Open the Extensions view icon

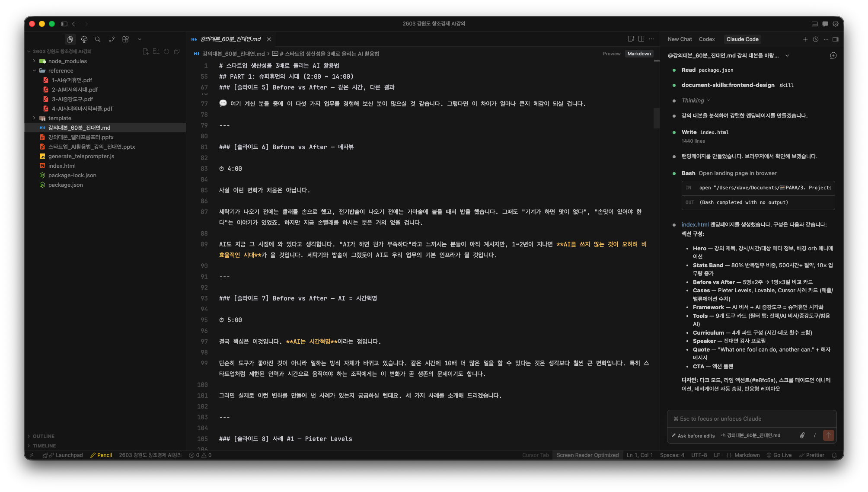click(x=125, y=39)
